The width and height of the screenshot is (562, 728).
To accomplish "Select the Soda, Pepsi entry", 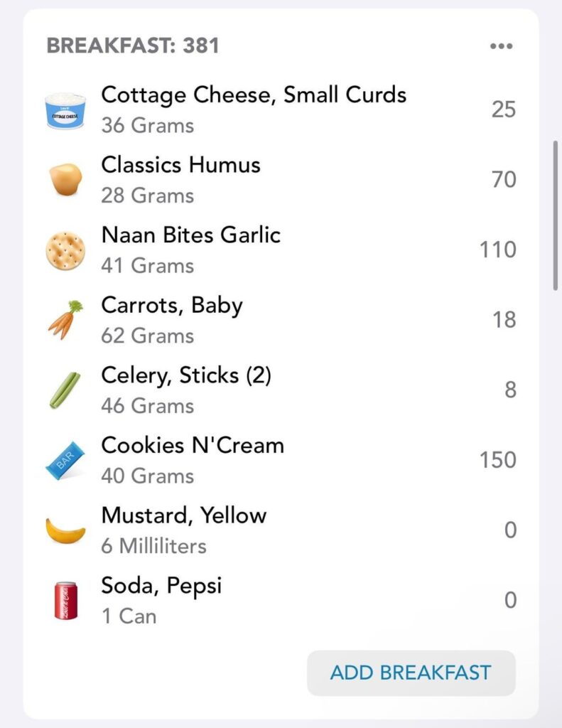I will (161, 586).
